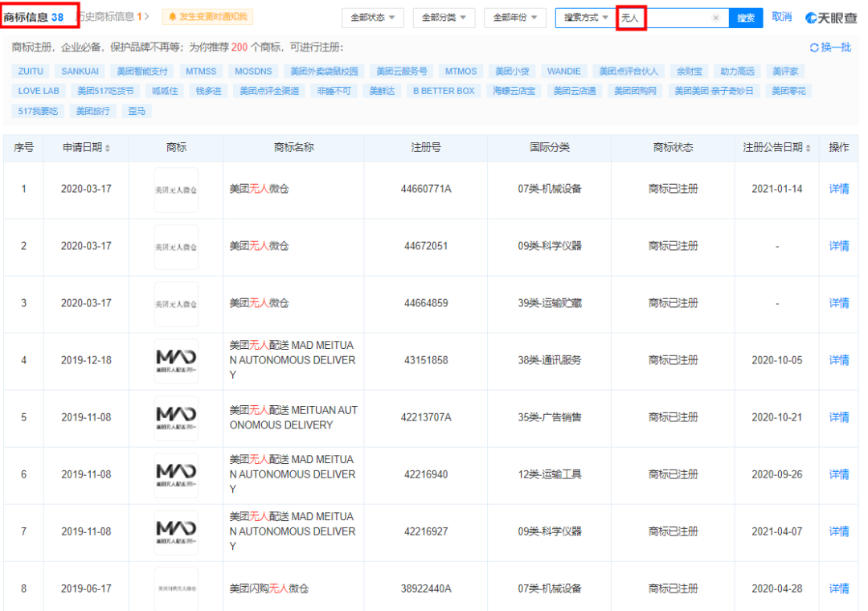Pick the MTMSS trademark tag

point(201,72)
